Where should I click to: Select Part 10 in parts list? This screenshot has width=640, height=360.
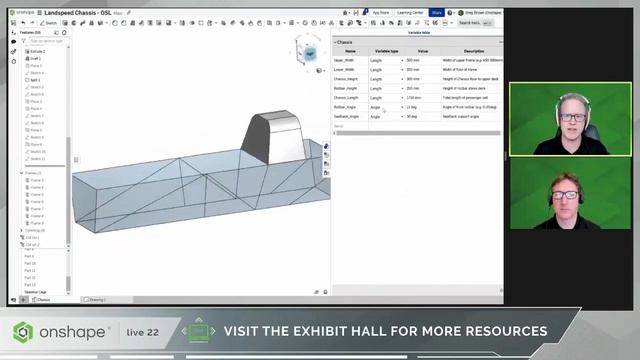[30, 263]
